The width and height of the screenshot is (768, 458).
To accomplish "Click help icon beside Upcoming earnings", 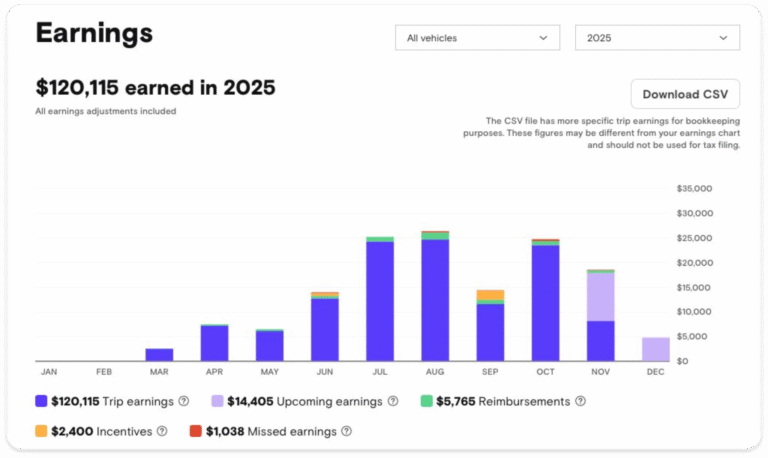I will click(393, 401).
